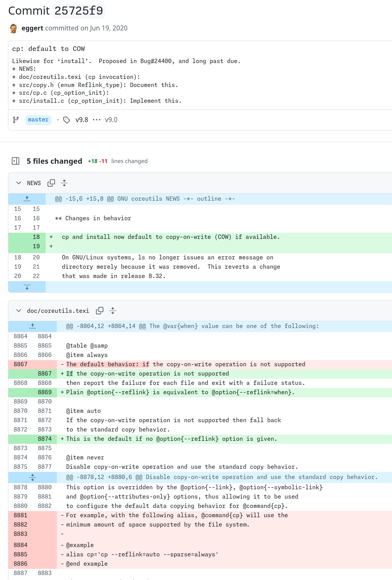Expand all lines in NEWS file

64,183
